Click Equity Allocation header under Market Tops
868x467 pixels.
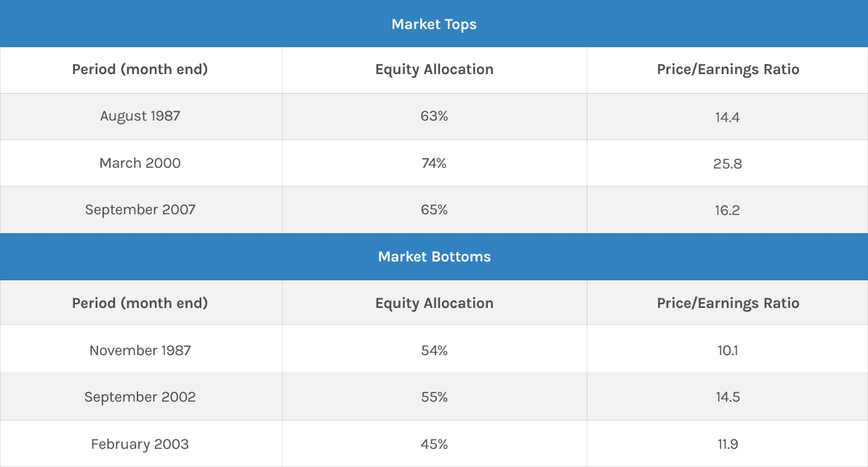pos(434,70)
